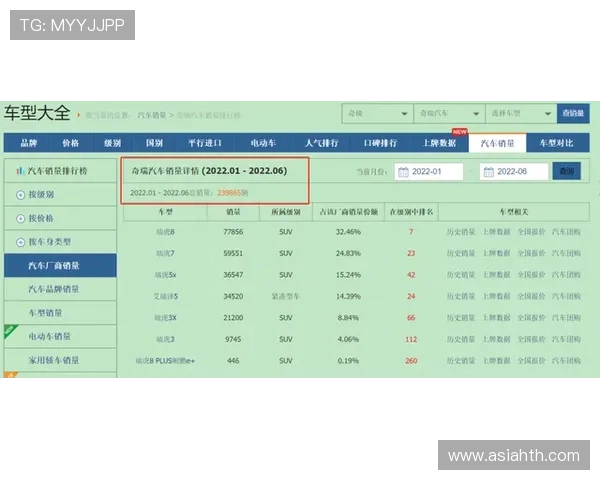Click the start month field 2022-01

point(429,171)
